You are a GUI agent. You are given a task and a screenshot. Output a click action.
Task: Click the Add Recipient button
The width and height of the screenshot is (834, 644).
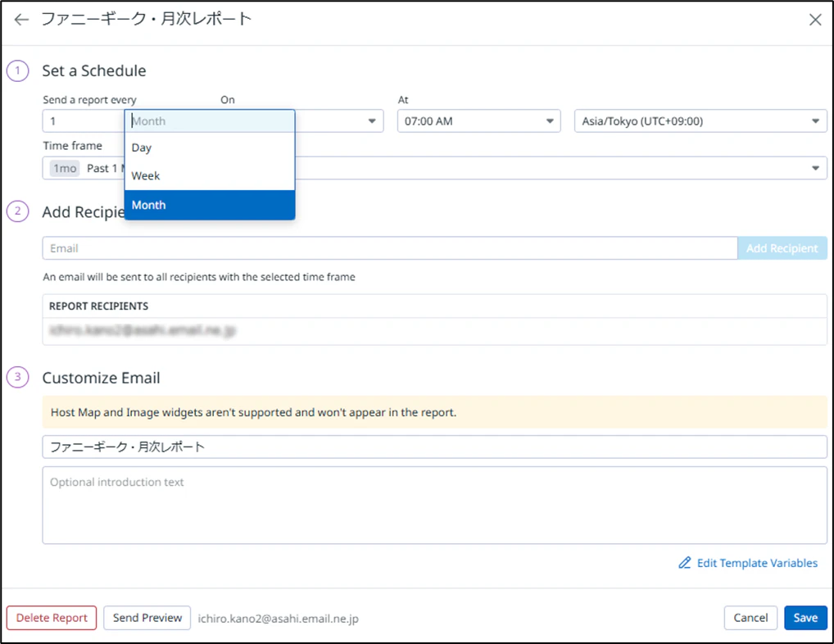click(x=782, y=248)
